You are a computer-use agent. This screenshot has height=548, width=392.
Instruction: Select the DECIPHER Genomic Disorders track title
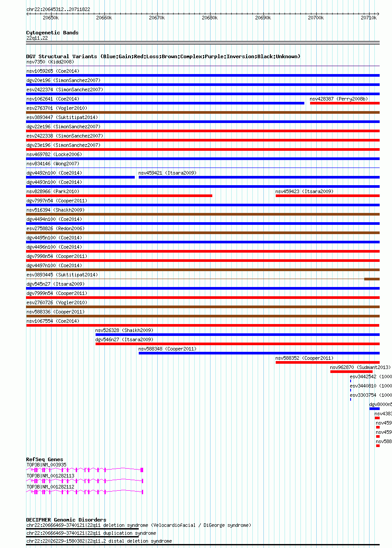[x=66, y=520]
